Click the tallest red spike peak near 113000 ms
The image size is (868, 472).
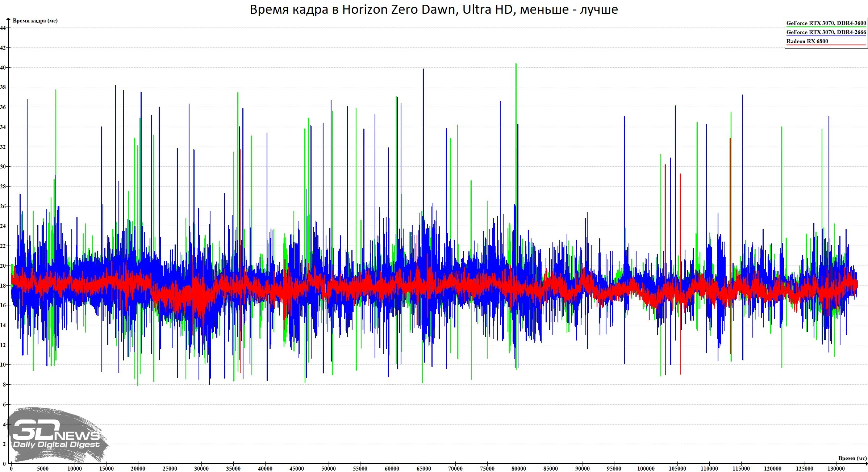(x=730, y=139)
